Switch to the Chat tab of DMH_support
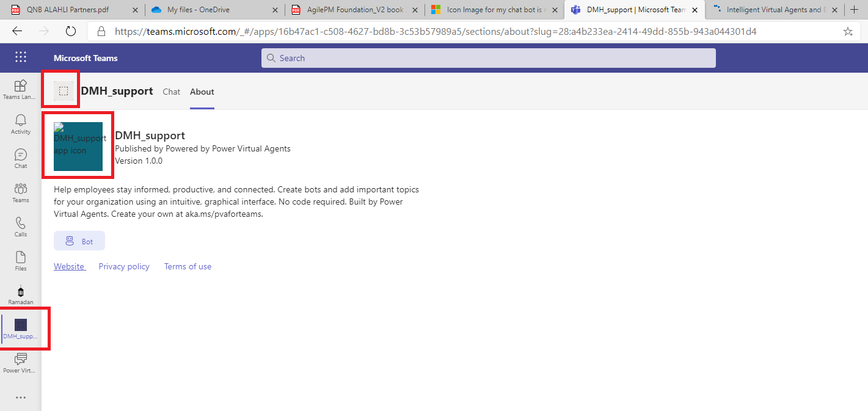 click(x=172, y=92)
